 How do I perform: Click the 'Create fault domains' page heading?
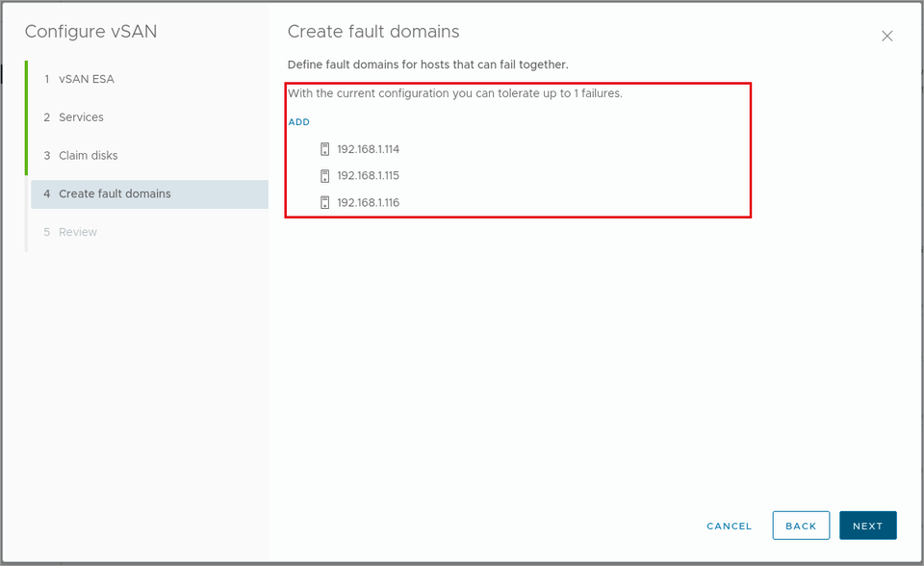click(373, 31)
